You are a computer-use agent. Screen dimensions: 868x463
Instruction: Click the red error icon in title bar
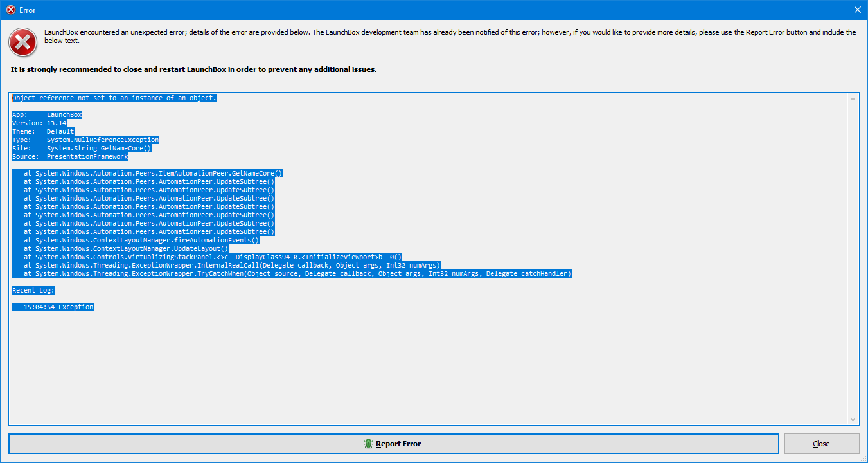point(11,10)
